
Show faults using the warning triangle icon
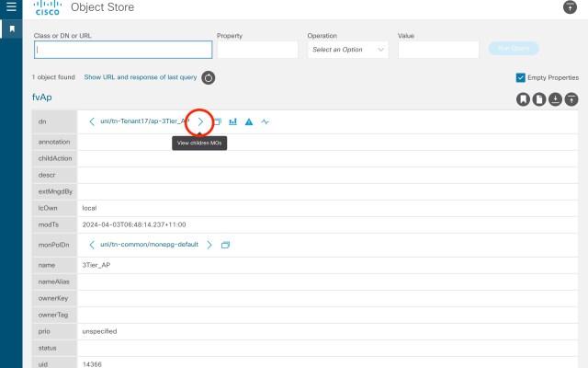(x=248, y=121)
